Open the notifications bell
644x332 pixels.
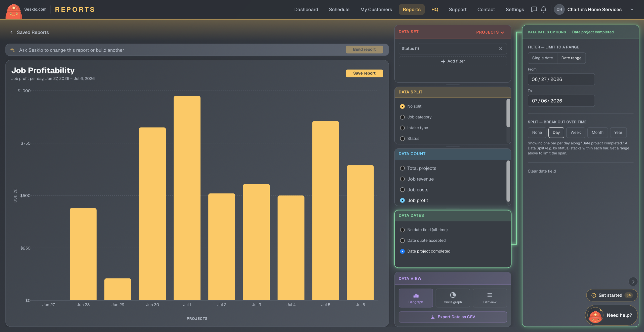(543, 10)
